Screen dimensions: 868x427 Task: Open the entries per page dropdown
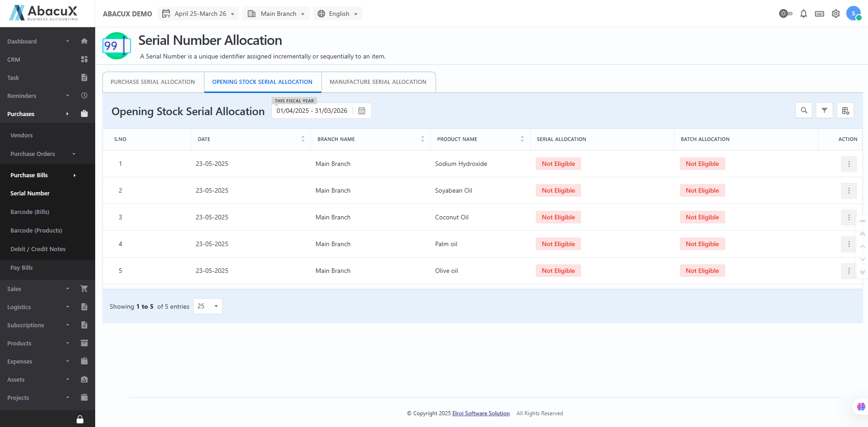[208, 306]
